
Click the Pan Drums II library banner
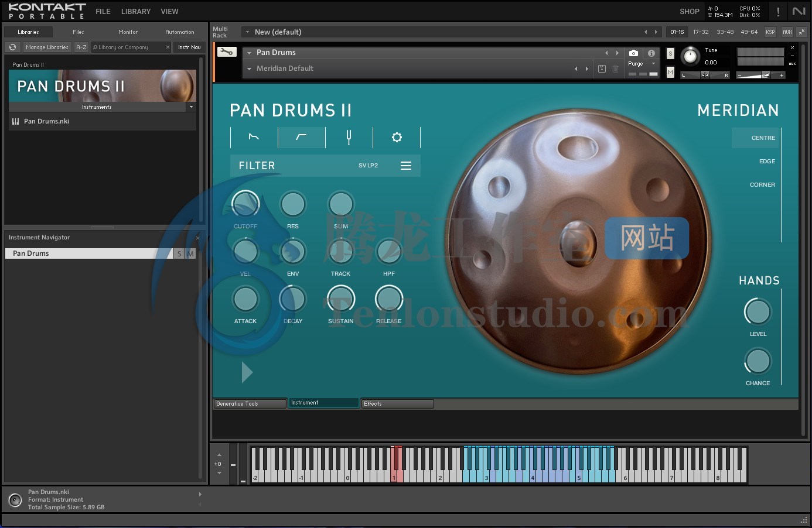[x=103, y=86]
